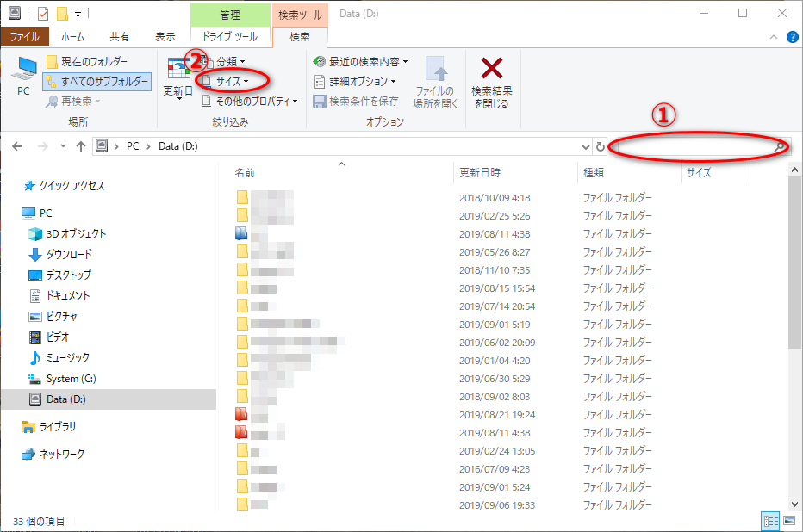Click the refresh icon beside the address bar
Viewport: 803px width, 532px height.
click(601, 146)
